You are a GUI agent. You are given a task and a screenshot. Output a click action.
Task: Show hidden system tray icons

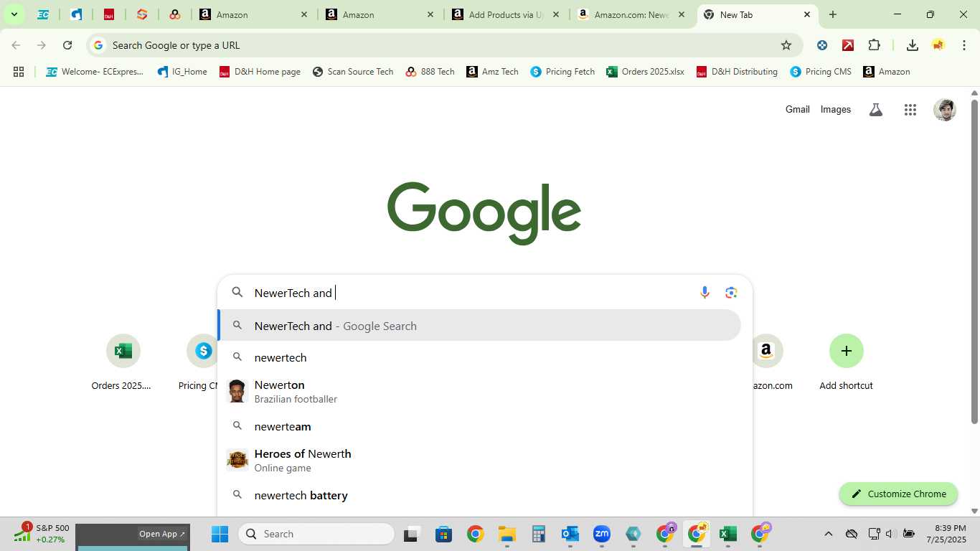[829, 534]
